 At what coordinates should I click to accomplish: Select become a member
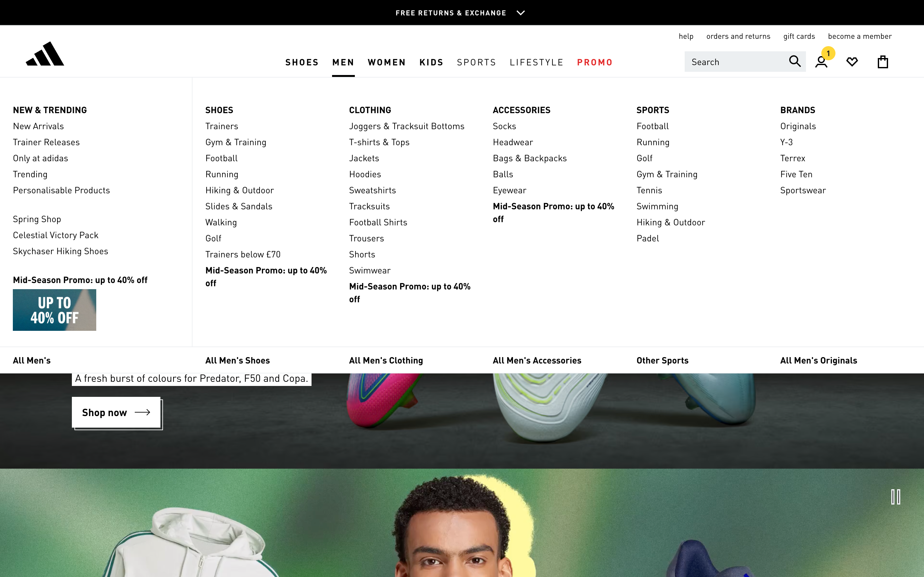point(860,36)
